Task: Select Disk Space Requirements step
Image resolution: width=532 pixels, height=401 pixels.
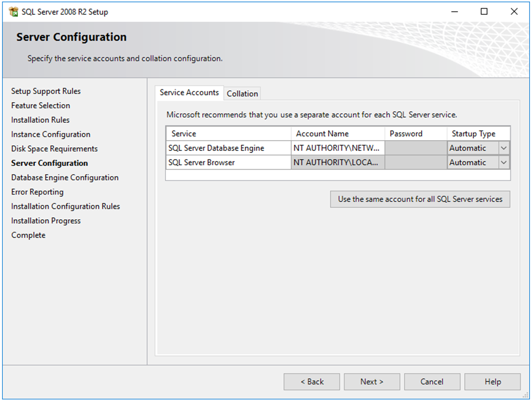Action: pos(54,148)
